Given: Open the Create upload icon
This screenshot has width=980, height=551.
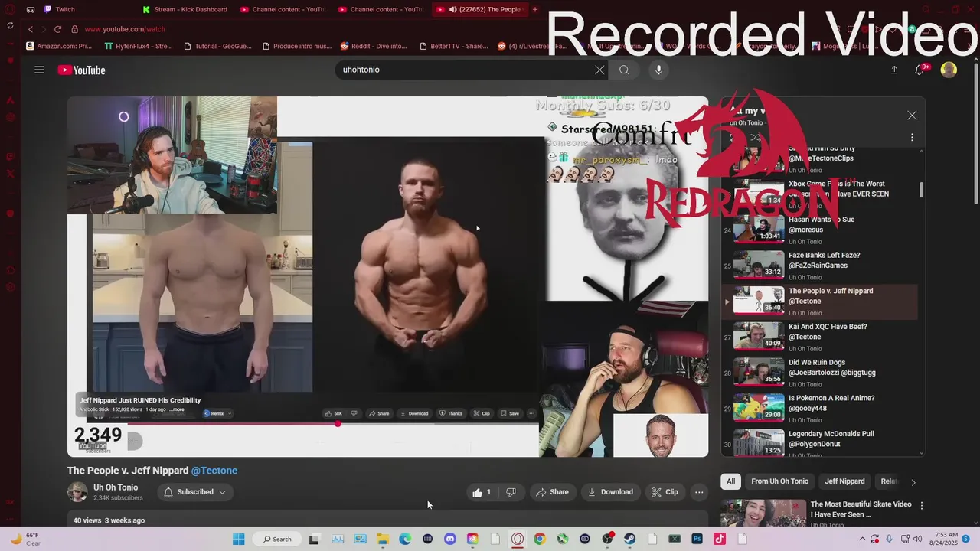Looking at the screenshot, I should (x=894, y=70).
